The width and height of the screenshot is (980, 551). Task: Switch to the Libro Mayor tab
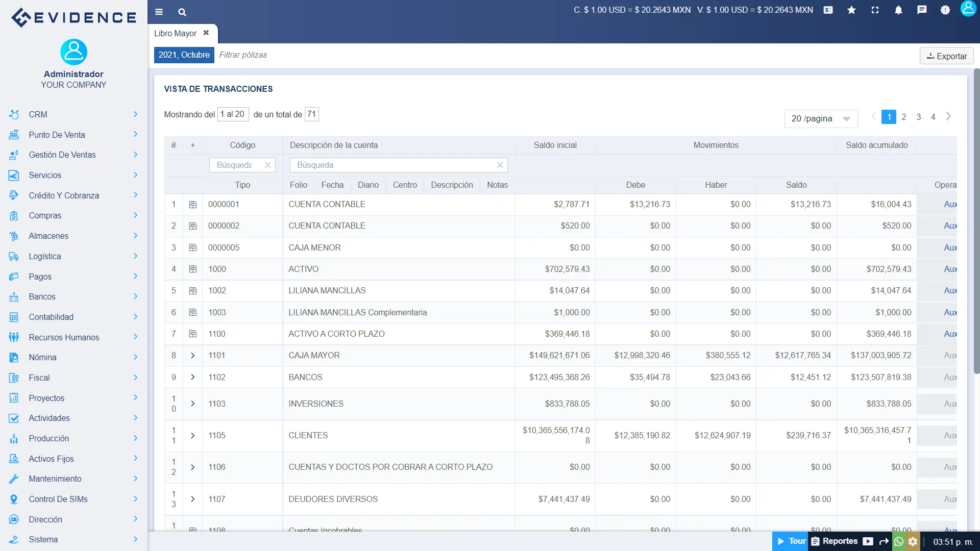[175, 33]
